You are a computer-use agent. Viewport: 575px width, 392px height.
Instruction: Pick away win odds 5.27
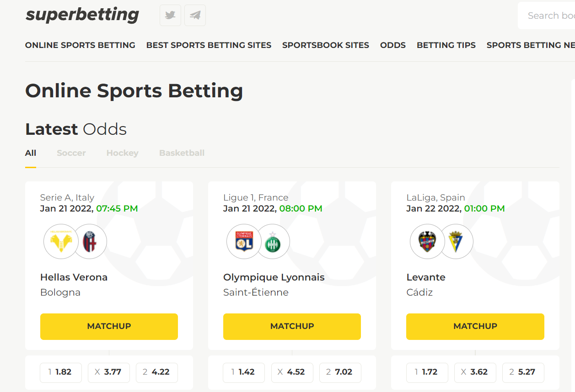click(523, 372)
